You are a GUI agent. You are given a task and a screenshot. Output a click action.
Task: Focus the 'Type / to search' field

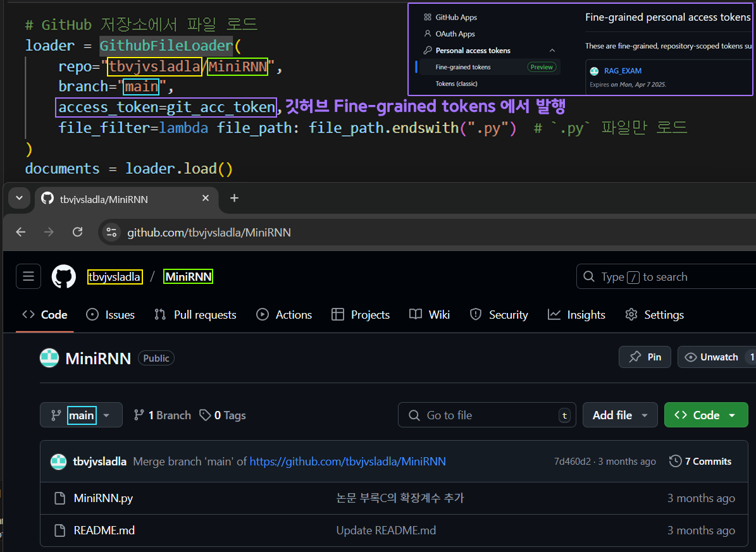click(x=666, y=277)
